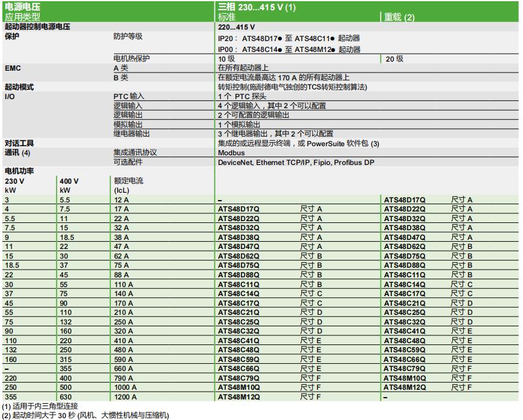Click the '2 个可配置的逻辑输出' value
This screenshot has height=420, width=523.
click(x=254, y=115)
